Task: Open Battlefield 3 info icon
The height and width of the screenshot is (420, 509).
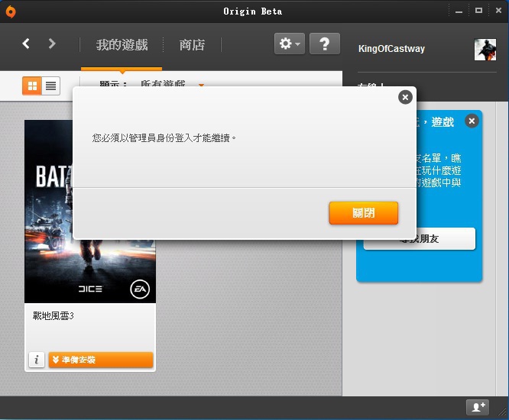Action: click(x=37, y=360)
